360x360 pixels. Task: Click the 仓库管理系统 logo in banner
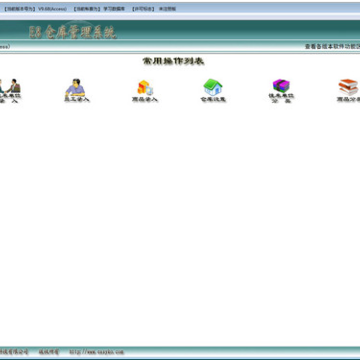click(72, 32)
